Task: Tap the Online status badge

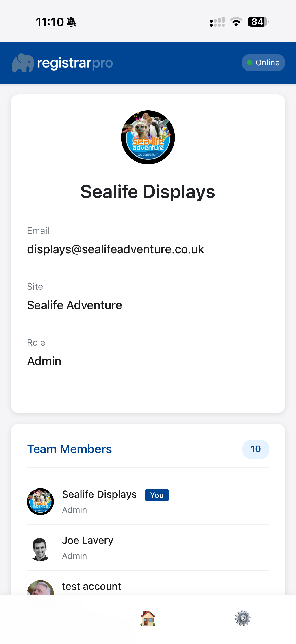Action: click(x=263, y=62)
